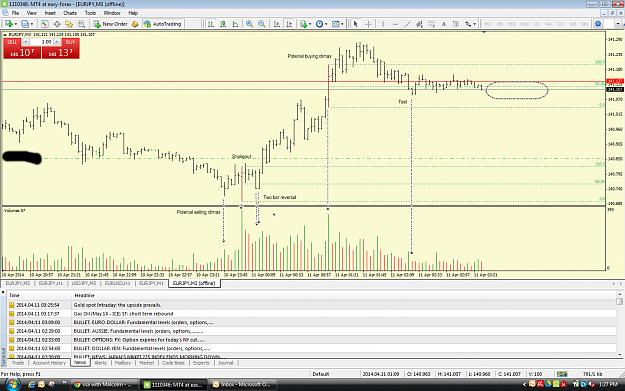Switch to Bar Chart display
625x391 pixels.
(x=211, y=24)
